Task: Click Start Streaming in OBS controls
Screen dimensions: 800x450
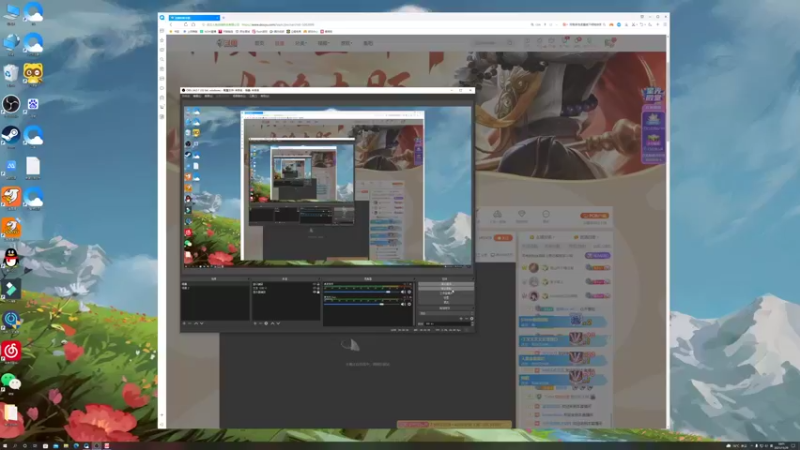Action: click(x=445, y=284)
